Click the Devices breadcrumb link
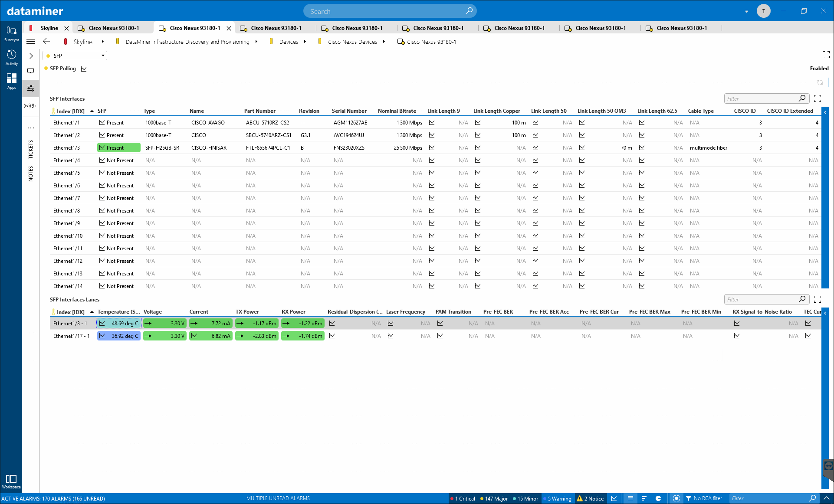This screenshot has width=834, height=504. tap(289, 42)
